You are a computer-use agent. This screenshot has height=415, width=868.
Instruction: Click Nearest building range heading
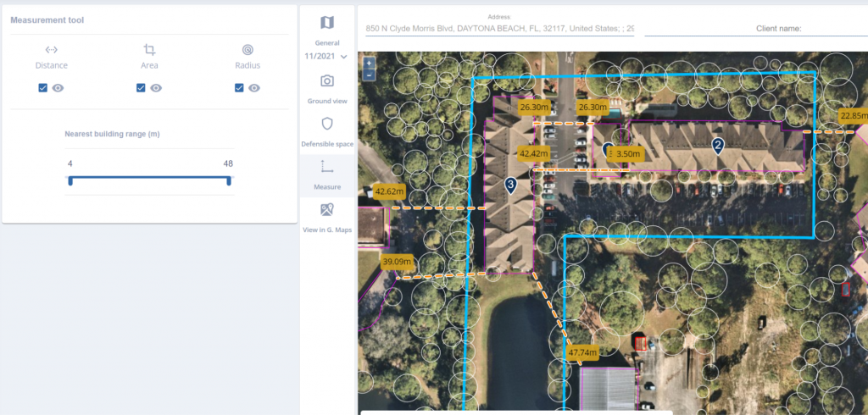point(113,134)
